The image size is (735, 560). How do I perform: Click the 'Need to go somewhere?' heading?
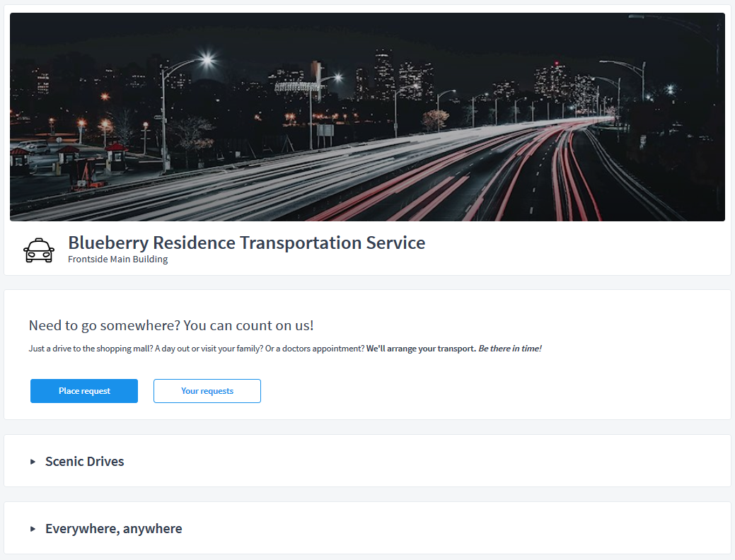click(x=171, y=325)
